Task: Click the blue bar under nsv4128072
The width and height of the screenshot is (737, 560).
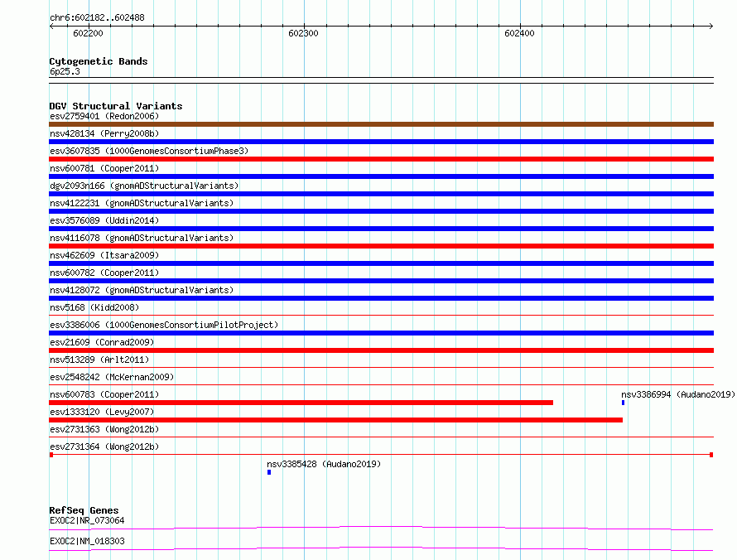Action: [381, 298]
